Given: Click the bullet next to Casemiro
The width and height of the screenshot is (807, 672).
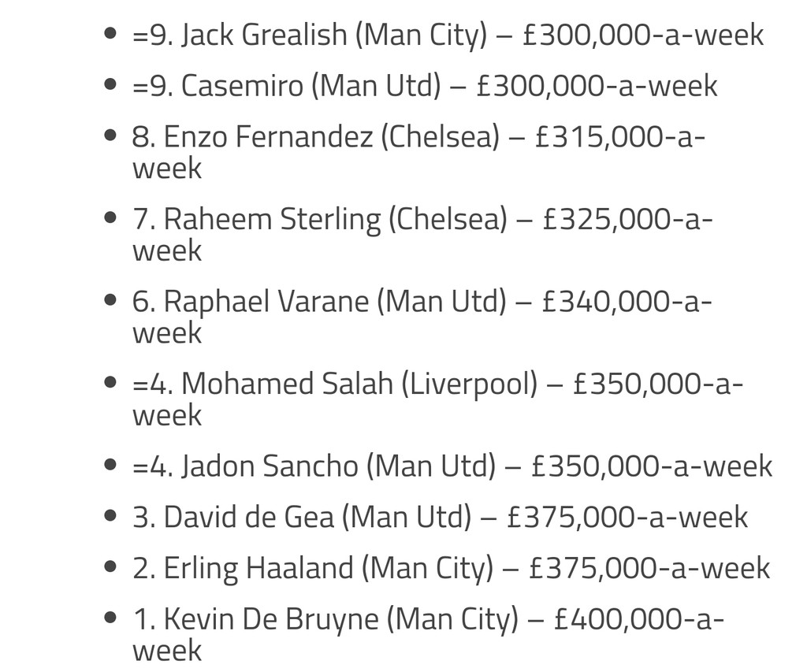Looking at the screenshot, I should (x=111, y=85).
